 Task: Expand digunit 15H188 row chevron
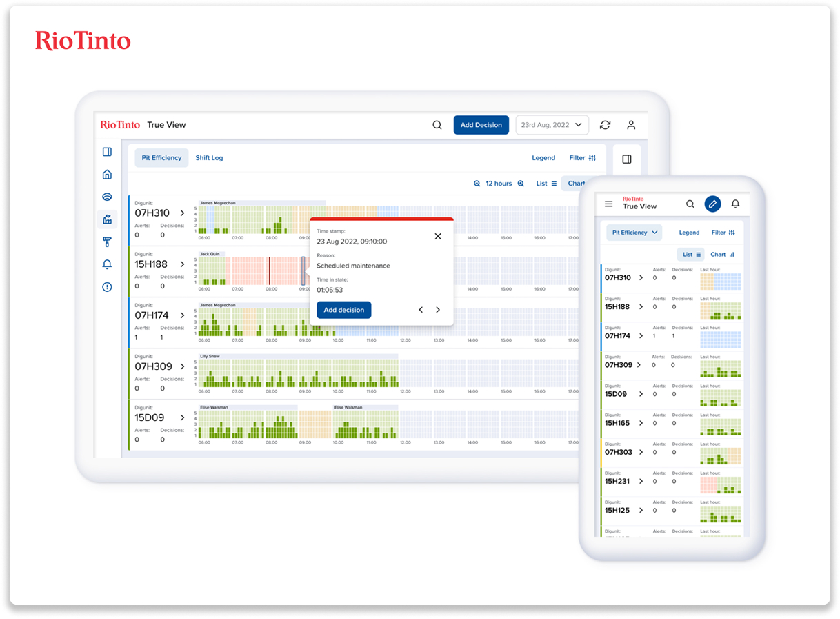183,264
